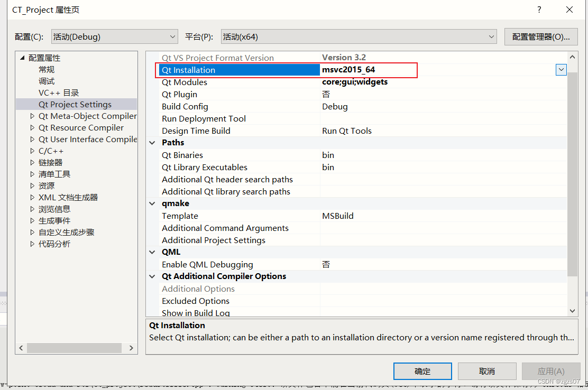Click the 确定 button to confirm

[422, 371]
